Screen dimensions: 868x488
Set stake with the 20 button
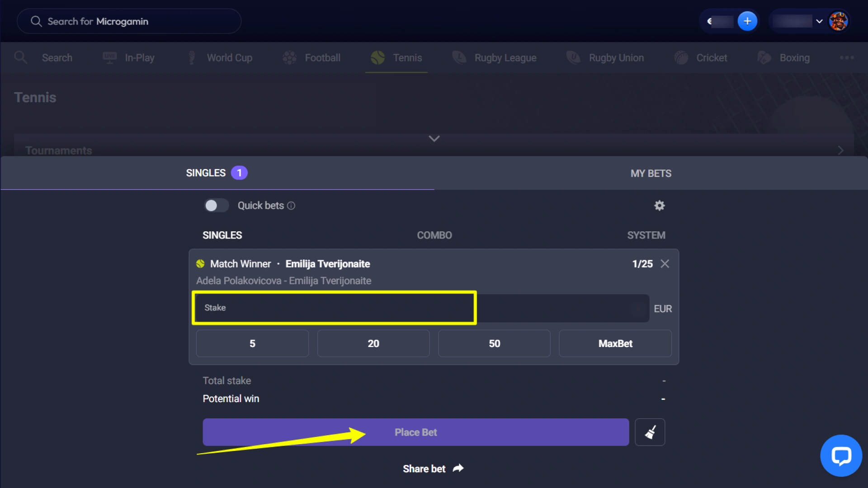pos(373,343)
